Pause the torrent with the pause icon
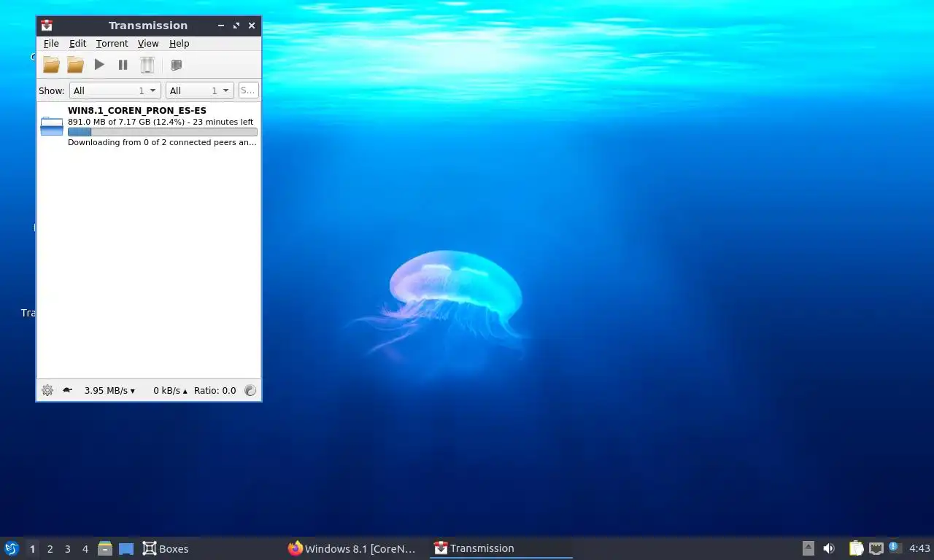Screen dimensions: 934x560 (x=123, y=65)
